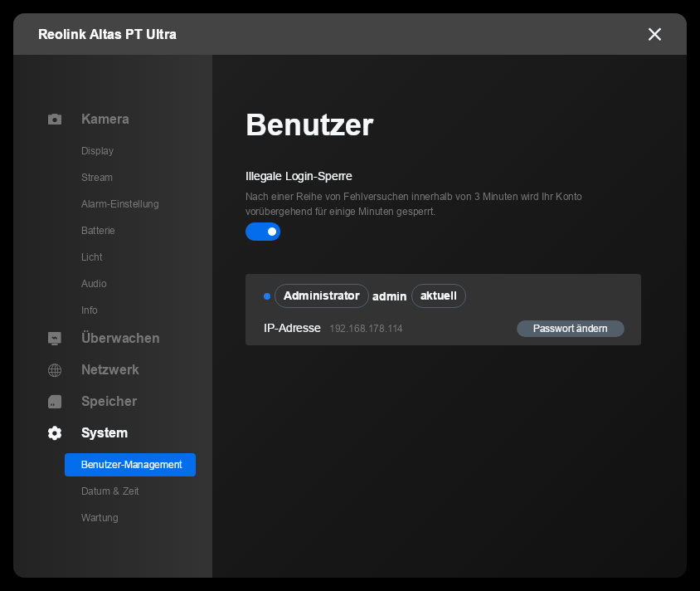Click the monitor icon beside Überwachen
Screen dimensions: 700x591
tap(55, 339)
